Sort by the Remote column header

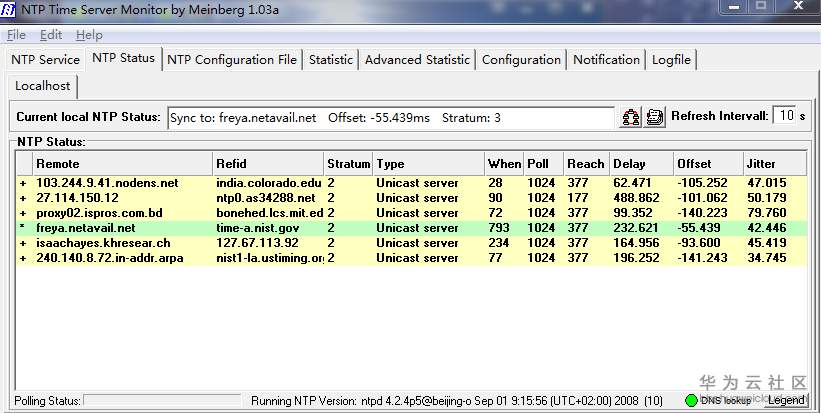(123, 164)
